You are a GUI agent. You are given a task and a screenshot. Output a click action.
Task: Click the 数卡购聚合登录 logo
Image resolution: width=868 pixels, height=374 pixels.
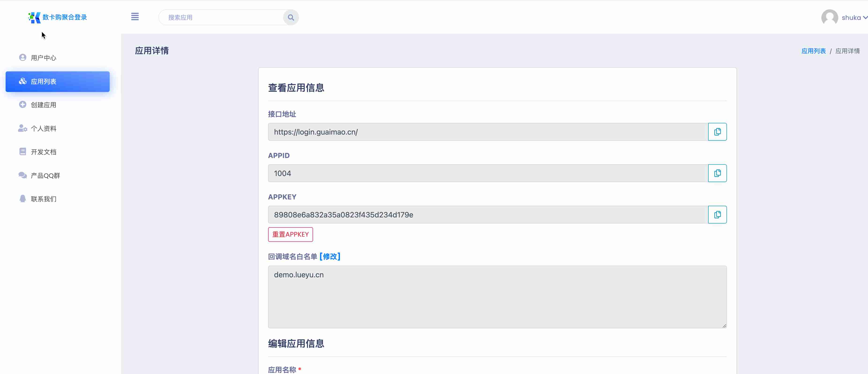coord(58,17)
